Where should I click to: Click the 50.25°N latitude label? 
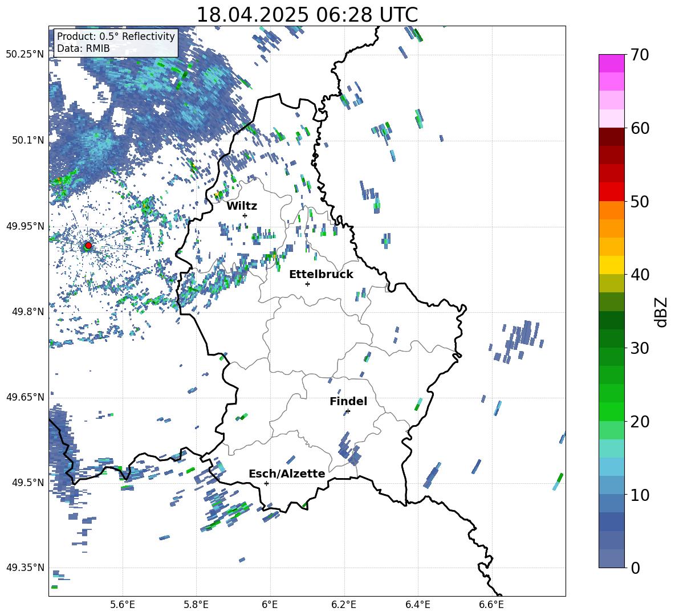pos(25,55)
